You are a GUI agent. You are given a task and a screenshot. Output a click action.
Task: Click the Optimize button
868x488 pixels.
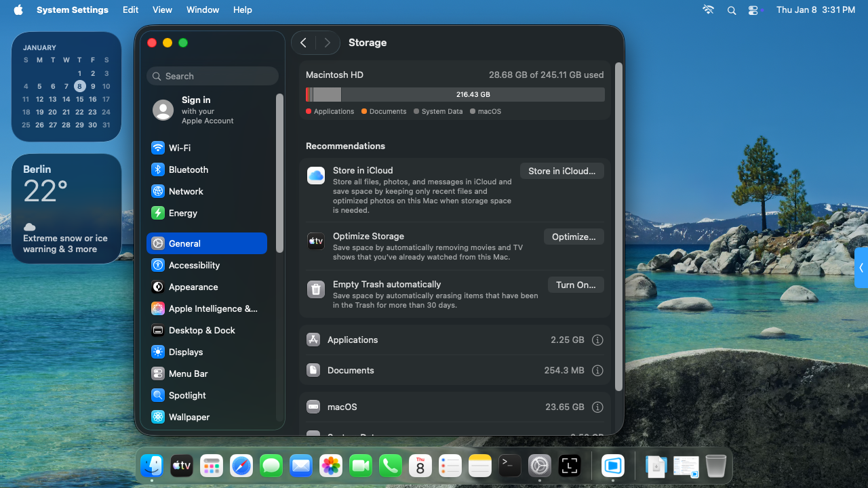pos(573,237)
